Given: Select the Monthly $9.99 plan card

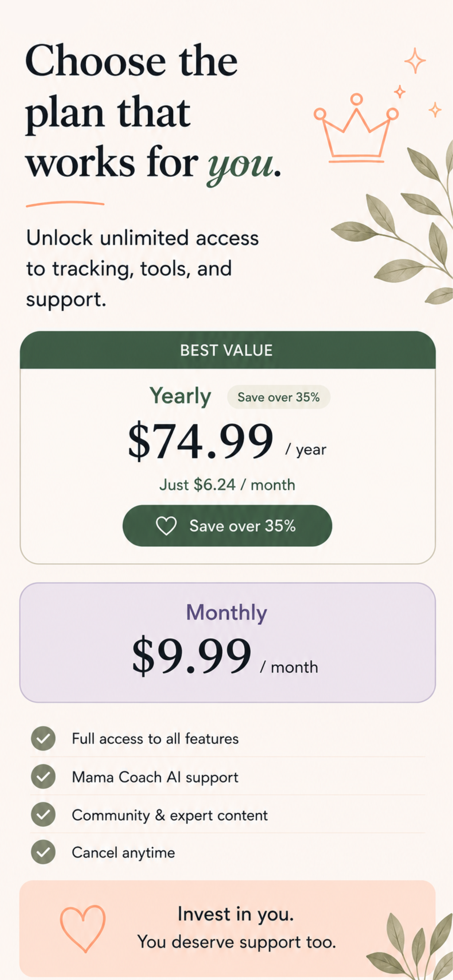Looking at the screenshot, I should (227, 642).
